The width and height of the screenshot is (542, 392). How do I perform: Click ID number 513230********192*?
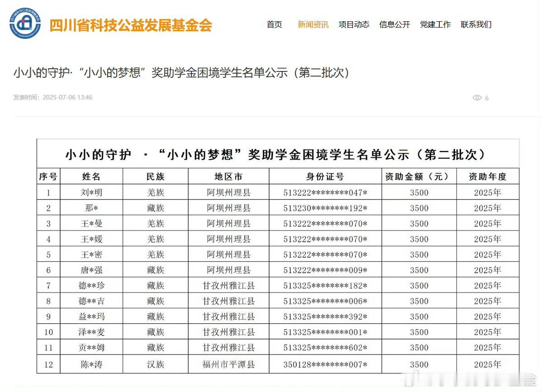click(x=325, y=208)
